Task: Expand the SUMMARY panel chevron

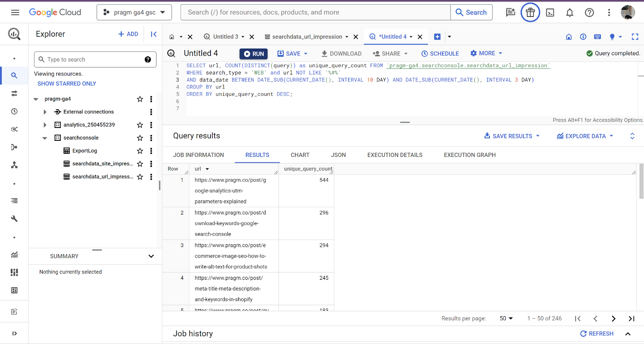Action: point(151,256)
